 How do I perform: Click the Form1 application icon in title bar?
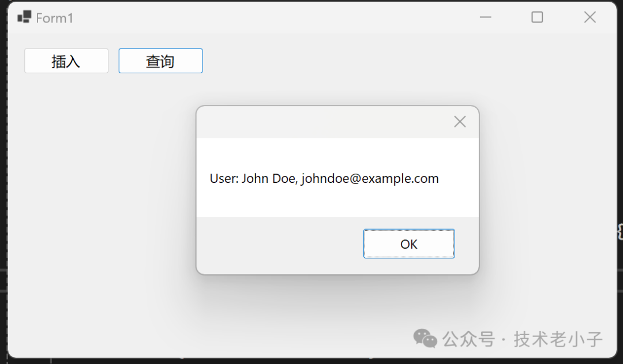point(24,17)
